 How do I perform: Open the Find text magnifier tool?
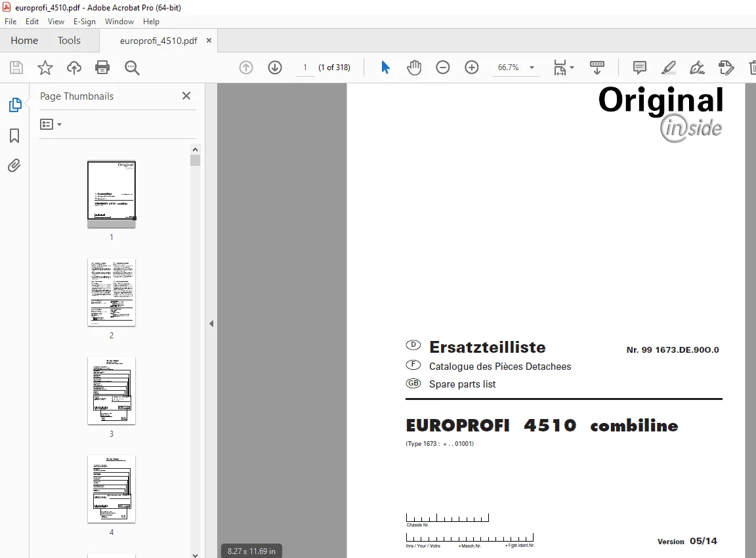pos(132,68)
